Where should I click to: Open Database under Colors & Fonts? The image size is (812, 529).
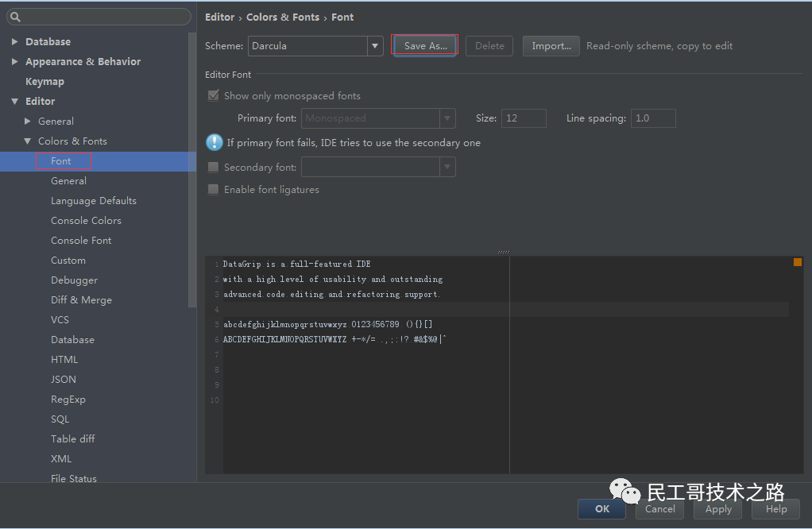tap(72, 339)
